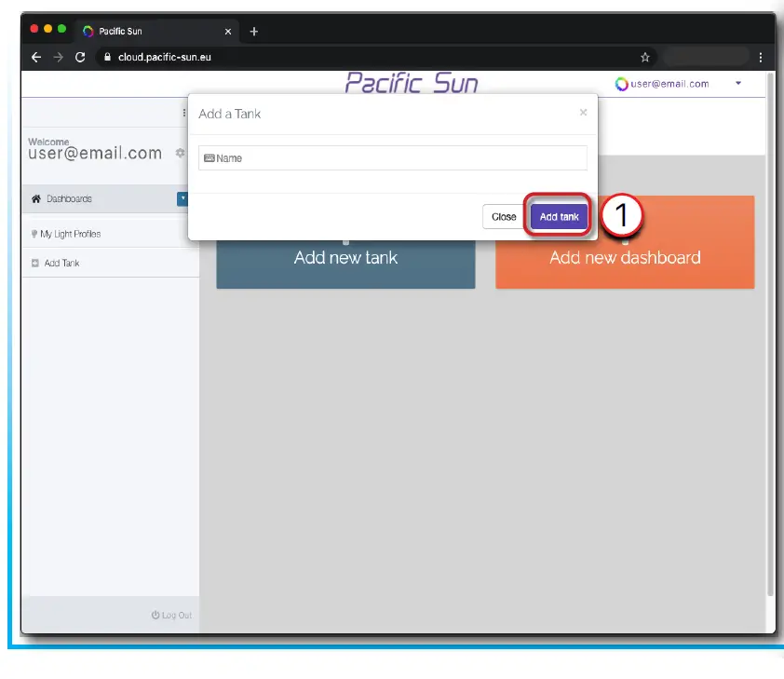This screenshot has width=784, height=679.
Task: Click user@email.com in the header
Action: 669,84
